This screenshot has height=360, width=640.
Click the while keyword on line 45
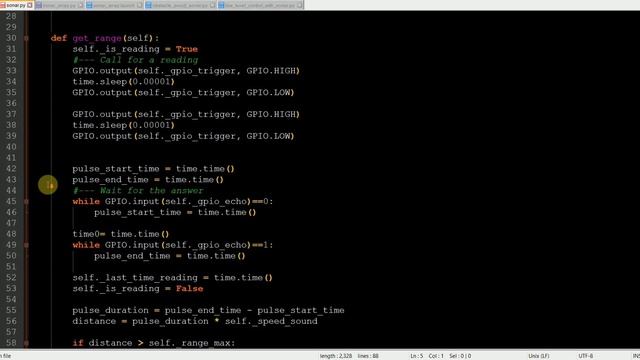pyautogui.click(x=86, y=201)
